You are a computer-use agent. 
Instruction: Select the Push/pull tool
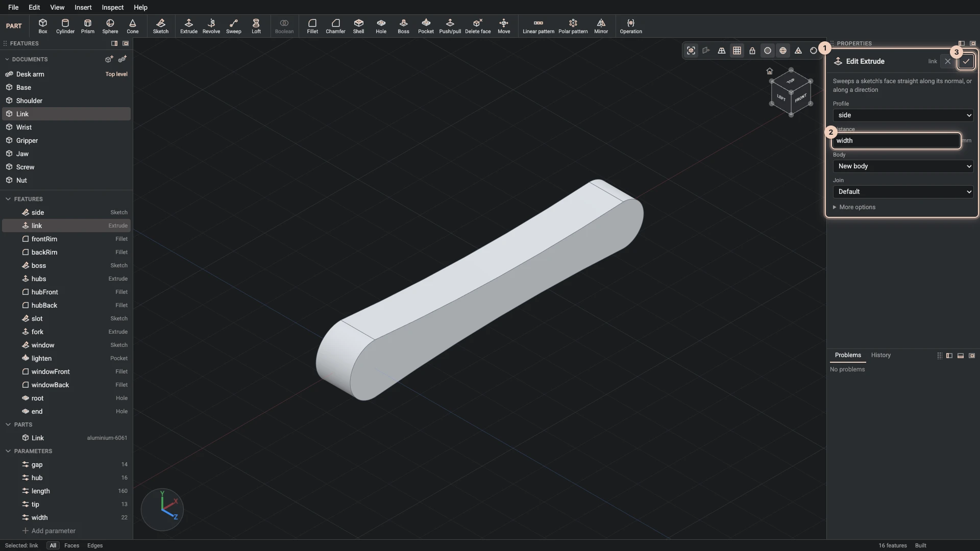450,26
